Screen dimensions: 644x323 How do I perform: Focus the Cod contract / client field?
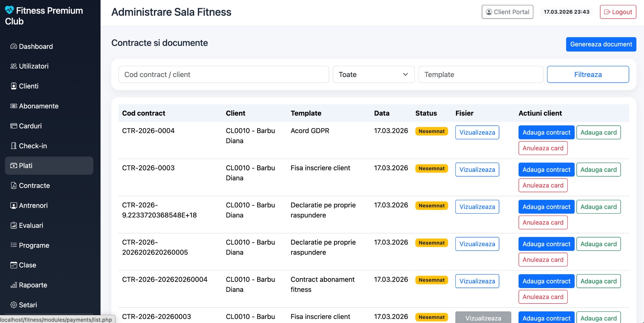tap(224, 74)
